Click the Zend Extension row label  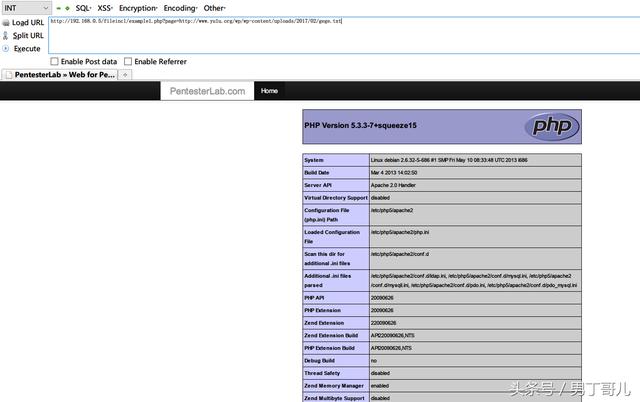[x=324, y=323]
